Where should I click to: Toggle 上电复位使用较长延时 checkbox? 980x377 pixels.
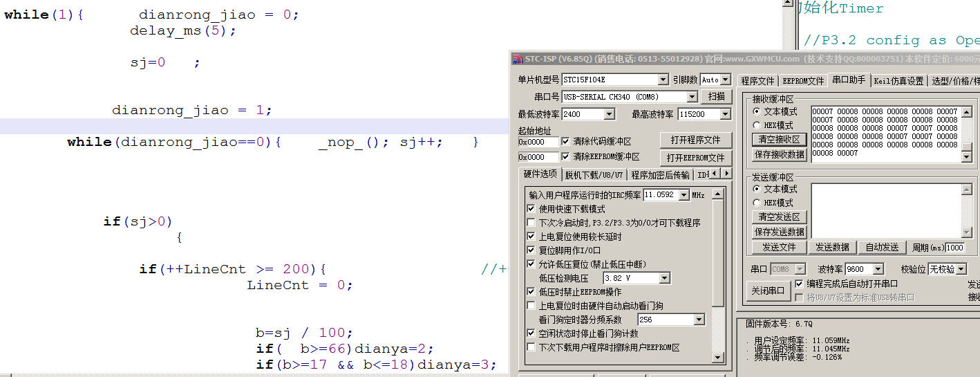531,237
